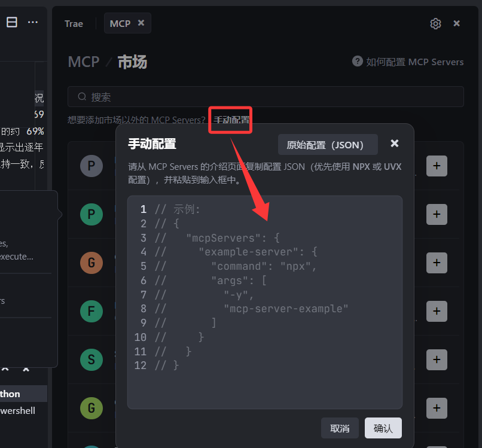Click the 市场 heading

tap(133, 62)
